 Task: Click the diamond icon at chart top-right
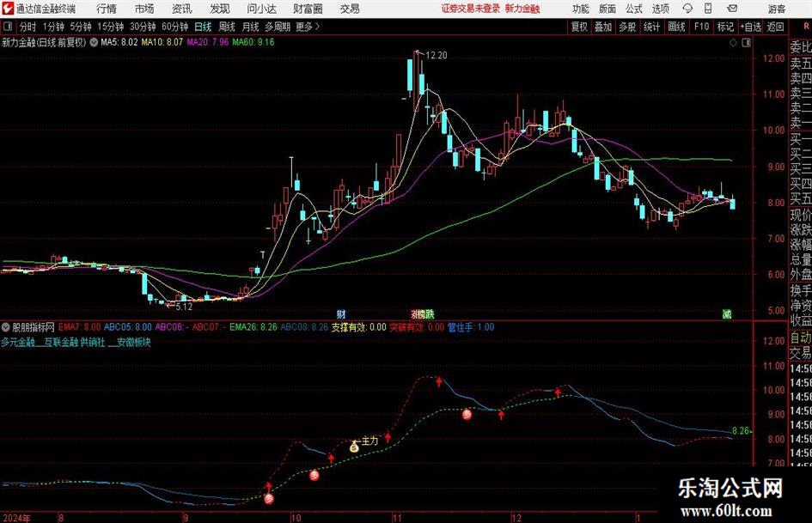(733, 43)
